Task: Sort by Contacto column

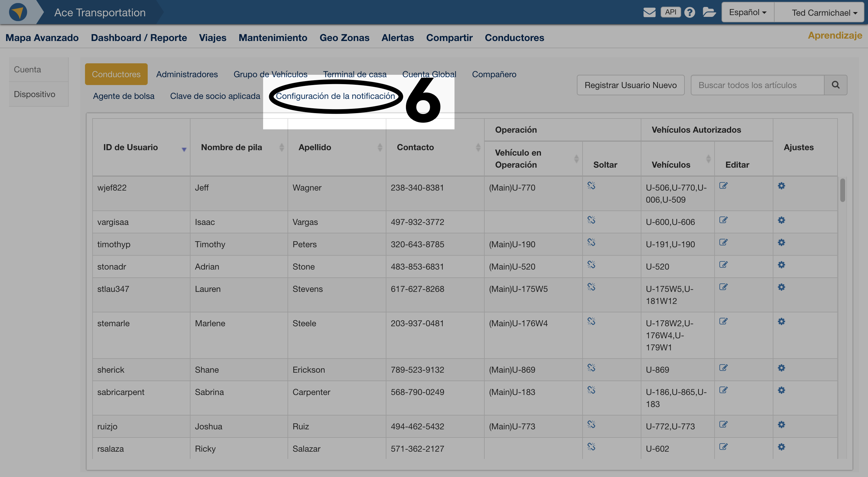Action: [435, 147]
